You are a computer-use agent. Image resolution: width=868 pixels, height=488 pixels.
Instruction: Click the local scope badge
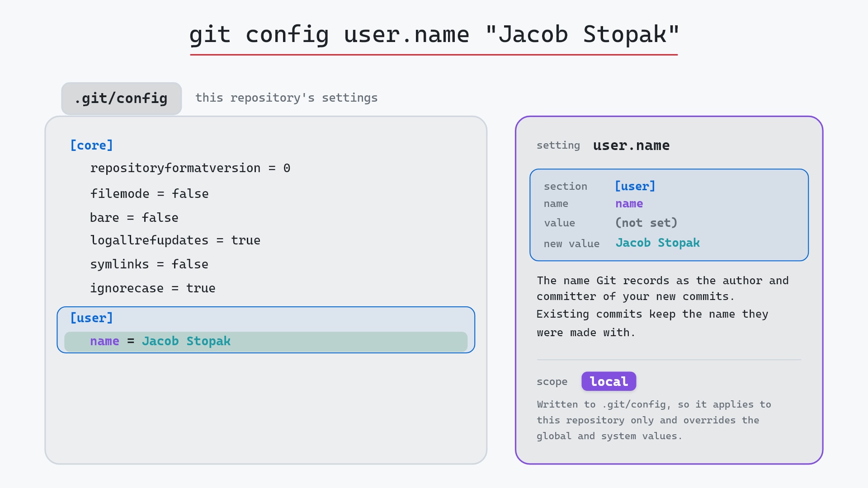(609, 382)
